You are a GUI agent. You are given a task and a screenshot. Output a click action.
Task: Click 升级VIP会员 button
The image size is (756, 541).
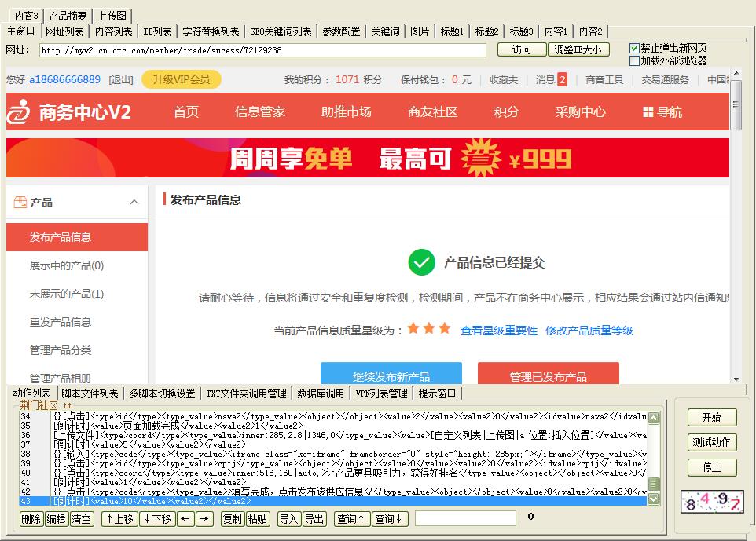182,79
